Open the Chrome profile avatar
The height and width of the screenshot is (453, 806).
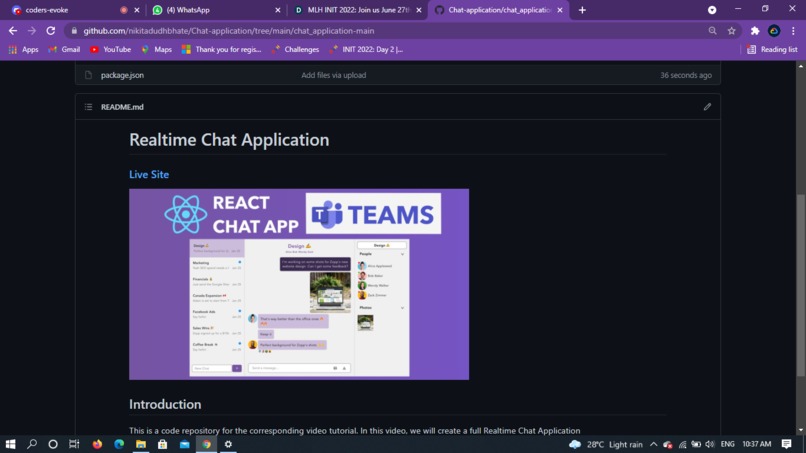click(774, 31)
